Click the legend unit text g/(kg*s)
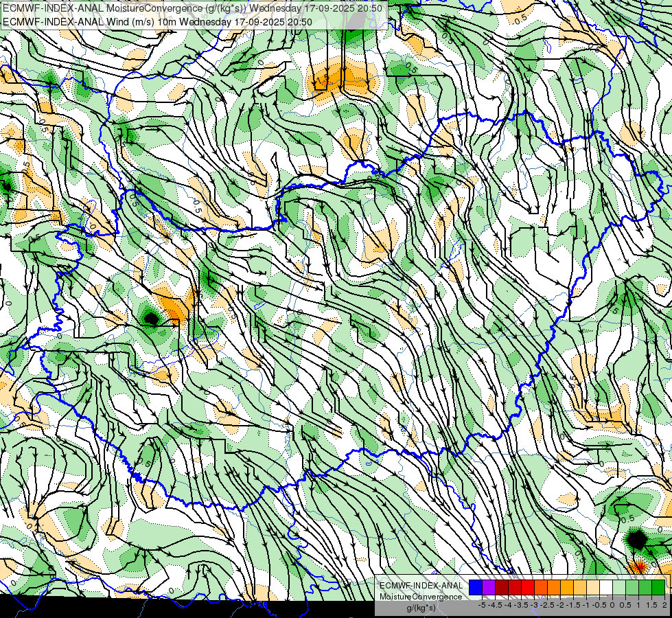 click(421, 608)
